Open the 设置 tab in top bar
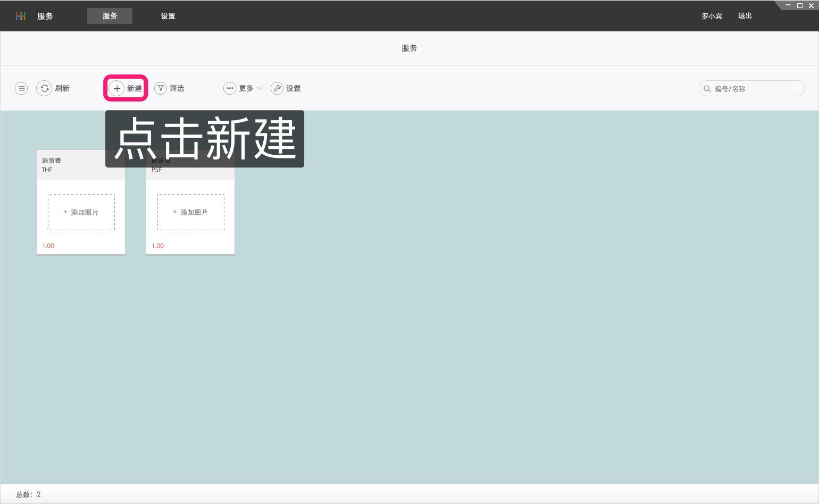Screen dimensions: 819x504 168,16
